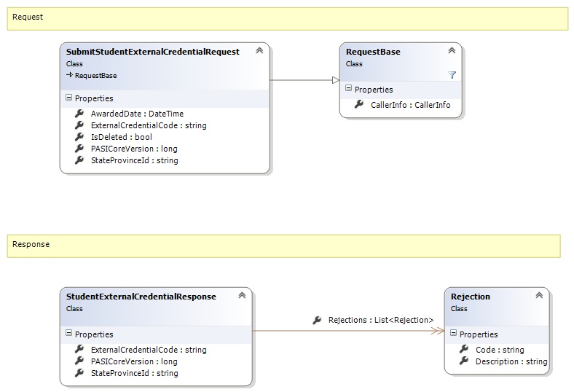Viewport: 574px width, 392px height.
Task: Click the inheritance arrow icon next to RequestBase base type
Action: pyautogui.click(x=69, y=75)
